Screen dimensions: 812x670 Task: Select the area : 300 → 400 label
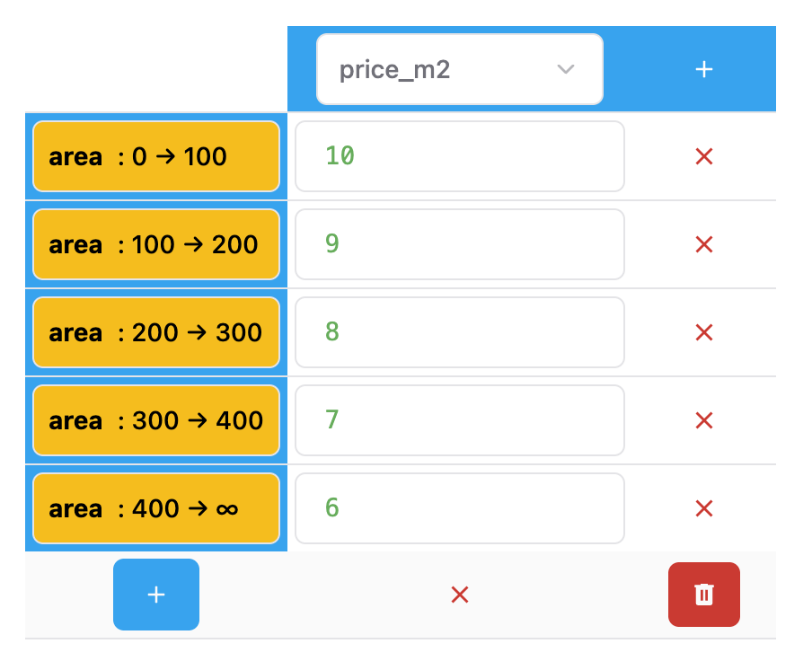pyautogui.click(x=156, y=420)
